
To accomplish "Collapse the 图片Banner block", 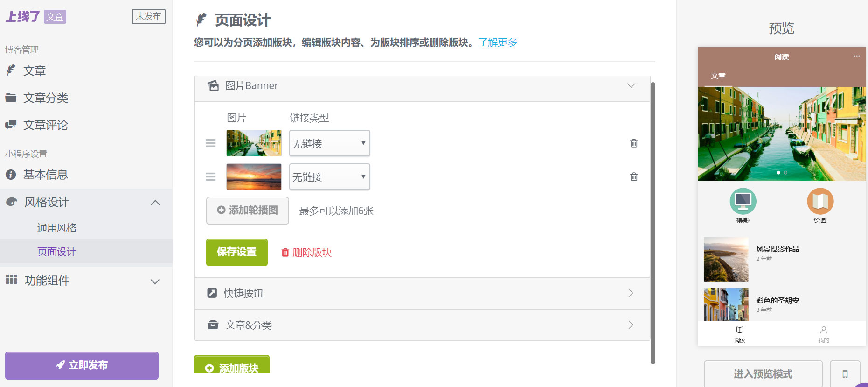I will tap(631, 86).
